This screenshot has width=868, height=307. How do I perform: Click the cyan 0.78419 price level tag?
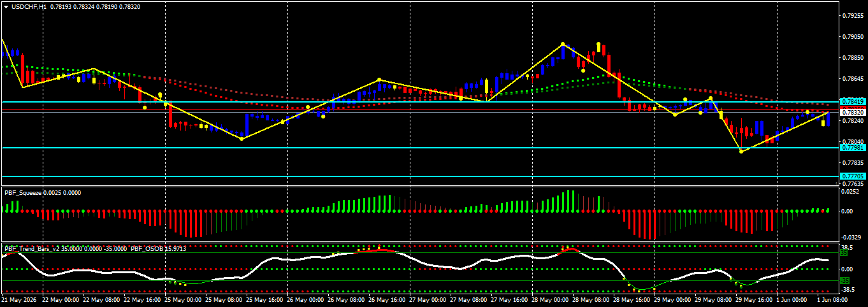pos(853,102)
